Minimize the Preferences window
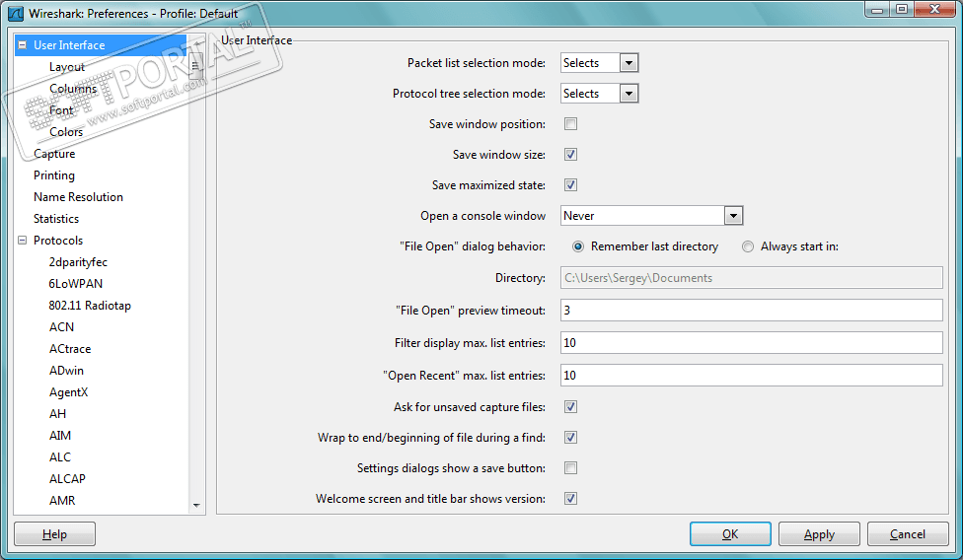The image size is (963, 560). [877, 9]
